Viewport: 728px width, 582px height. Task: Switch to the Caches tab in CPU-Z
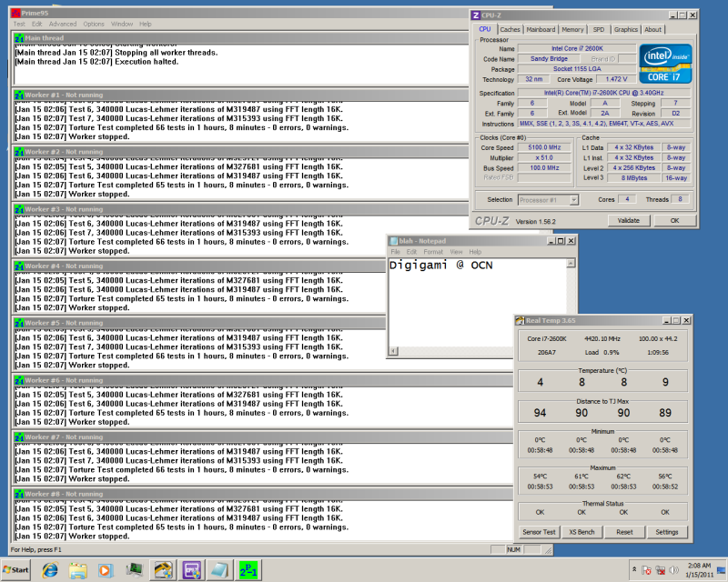click(510, 29)
